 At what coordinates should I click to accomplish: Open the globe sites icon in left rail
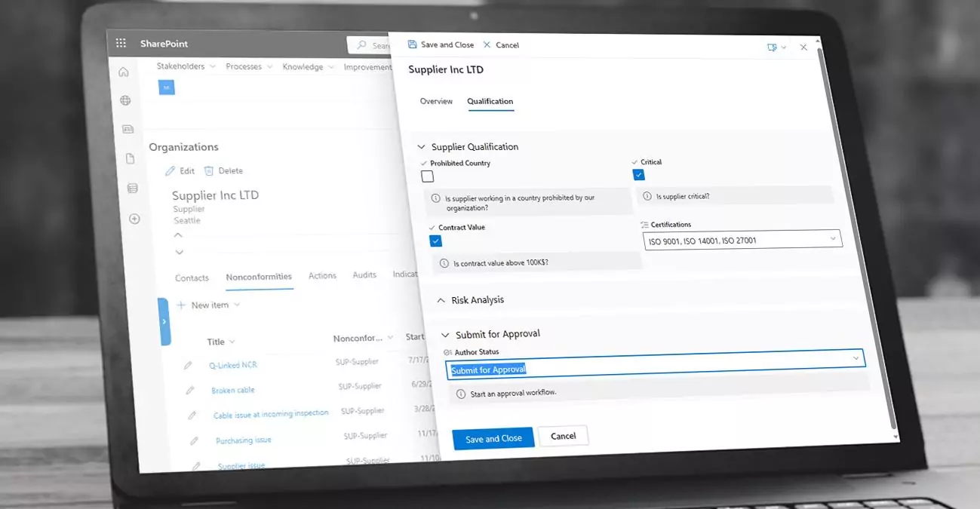[125, 100]
